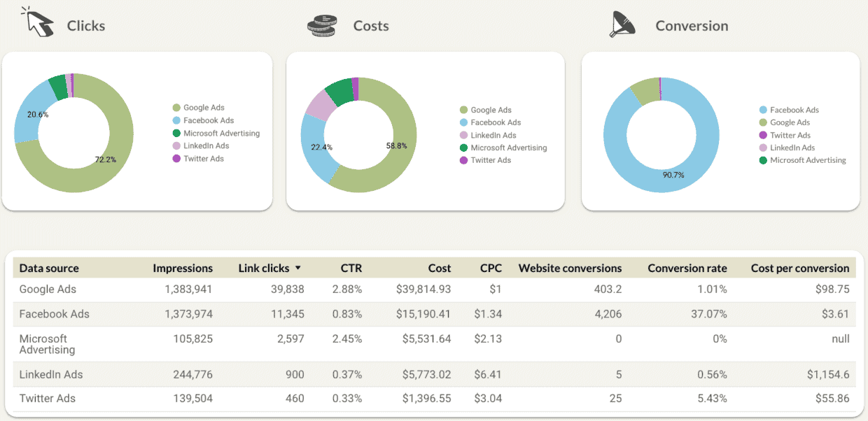Click the coin stack icon next to Costs
The image size is (868, 421).
point(321,23)
